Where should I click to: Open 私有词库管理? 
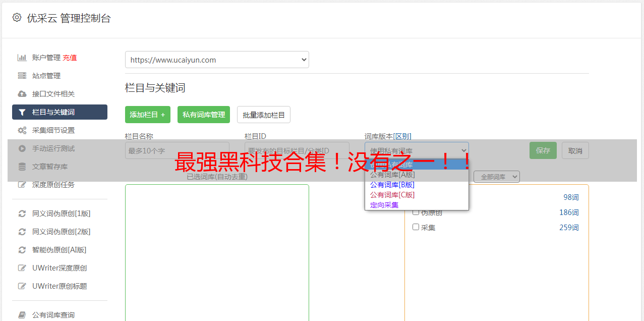(204, 115)
